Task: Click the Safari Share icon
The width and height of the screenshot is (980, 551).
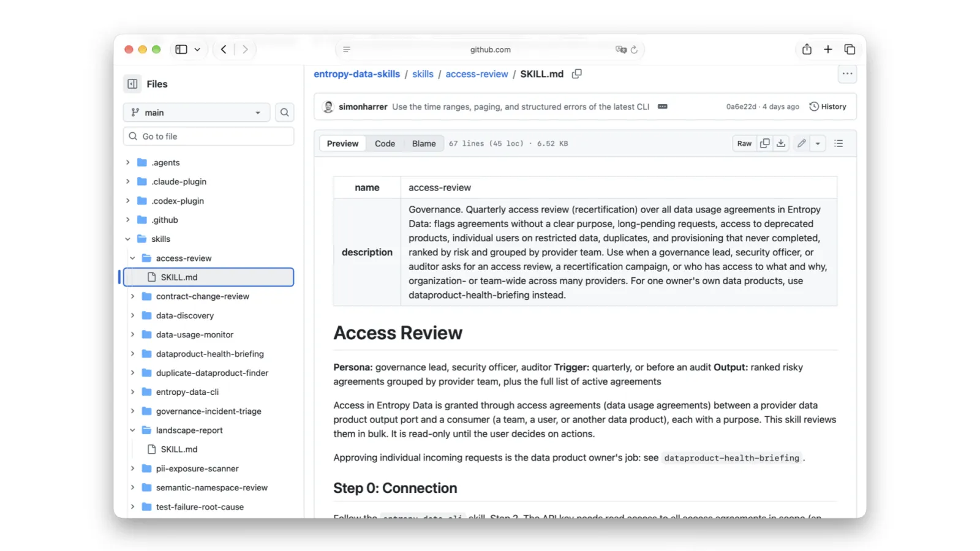Action: [x=807, y=50]
